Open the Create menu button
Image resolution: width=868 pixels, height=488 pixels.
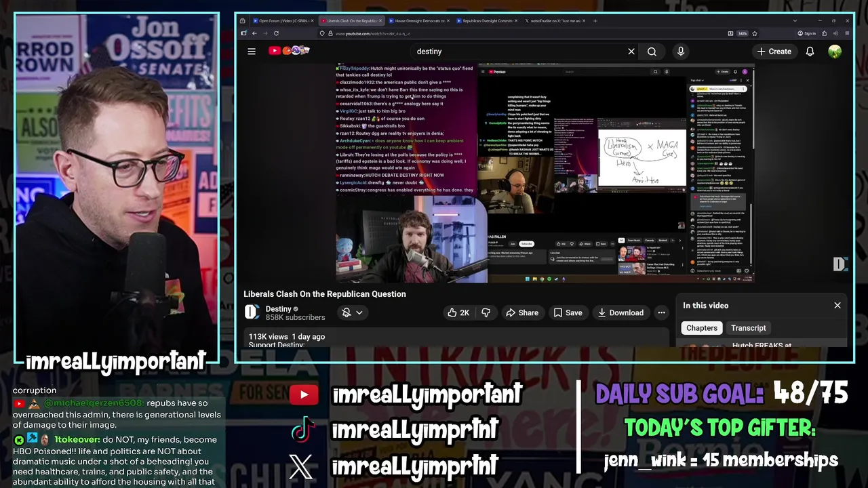point(774,52)
